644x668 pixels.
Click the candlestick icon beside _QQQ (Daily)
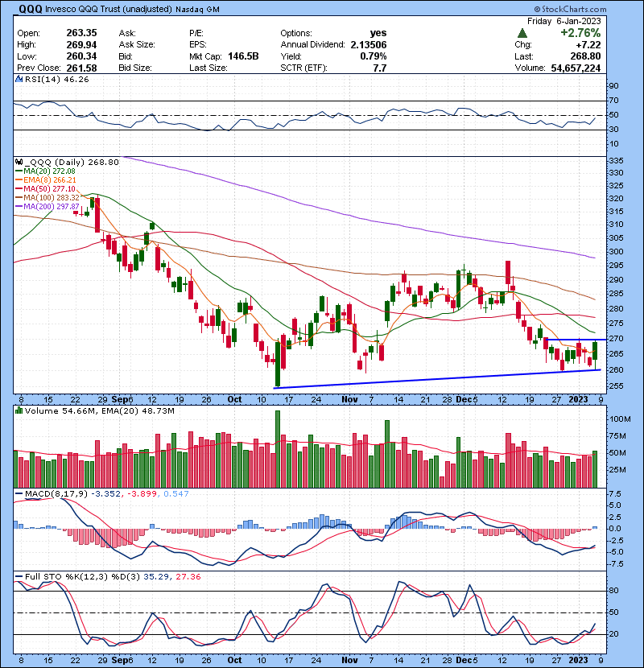pyautogui.click(x=19, y=162)
